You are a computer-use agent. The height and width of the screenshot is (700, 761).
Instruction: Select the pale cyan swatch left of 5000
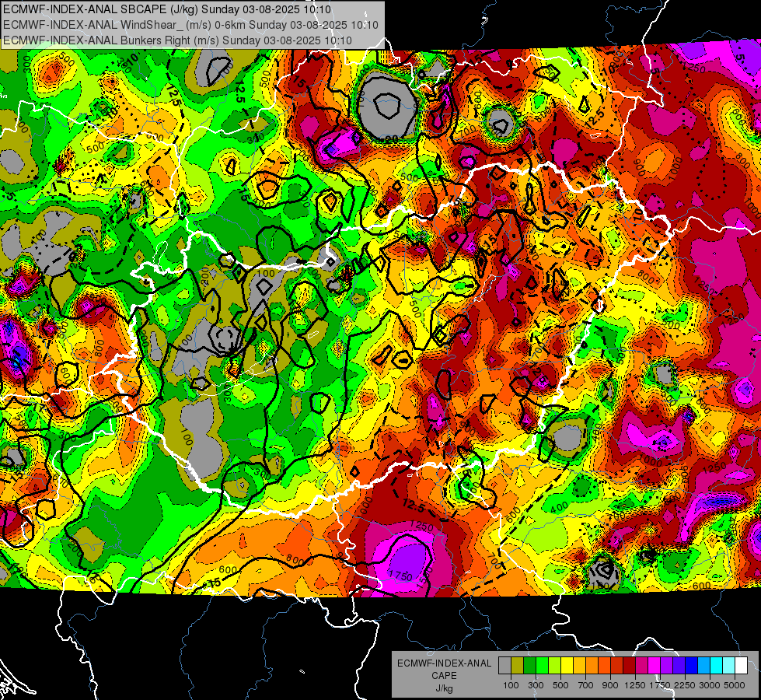[x=729, y=665]
